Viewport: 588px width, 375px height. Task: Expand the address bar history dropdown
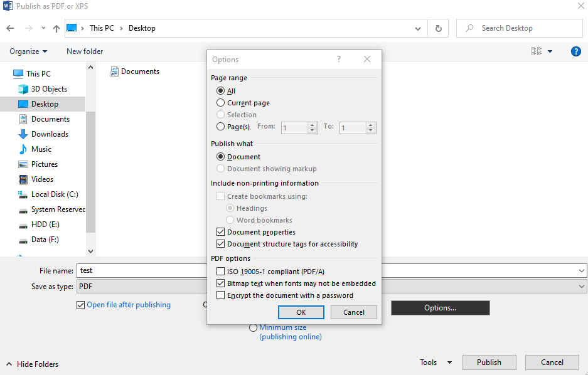click(x=417, y=28)
